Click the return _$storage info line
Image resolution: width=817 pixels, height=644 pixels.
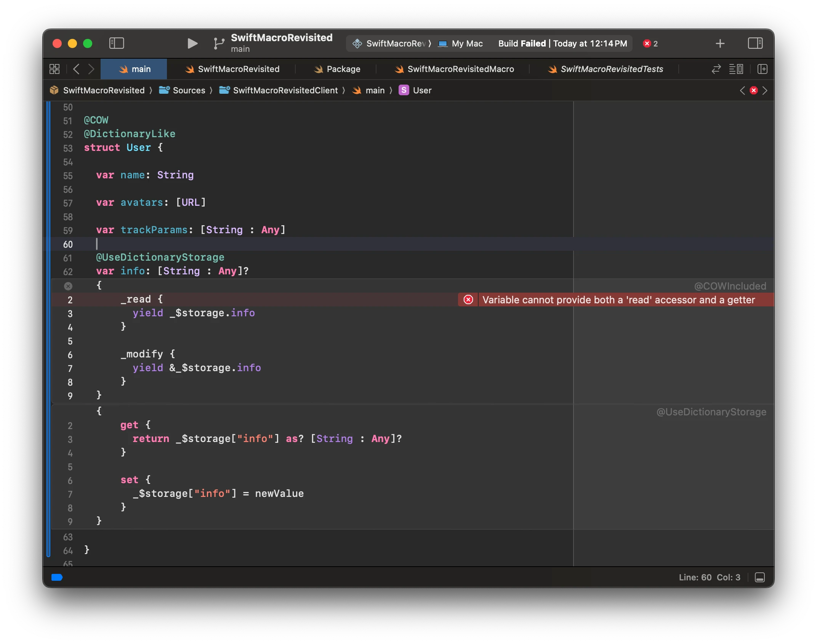(267, 439)
